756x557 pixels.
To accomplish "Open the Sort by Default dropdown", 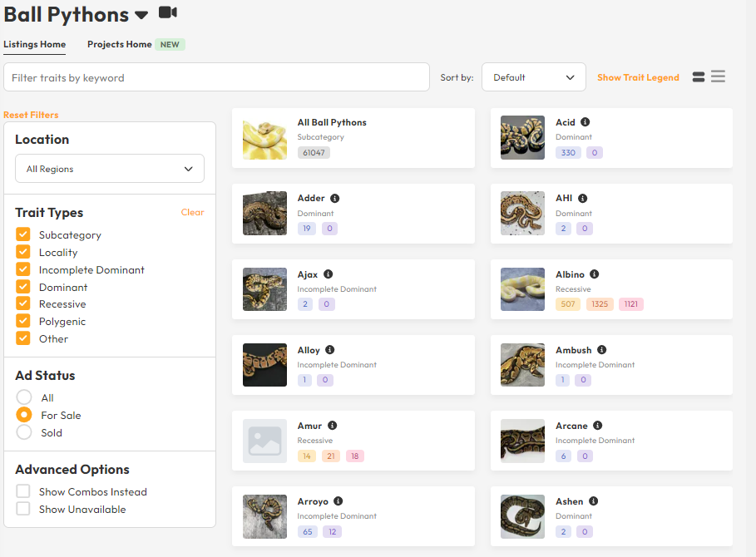I will coord(533,77).
